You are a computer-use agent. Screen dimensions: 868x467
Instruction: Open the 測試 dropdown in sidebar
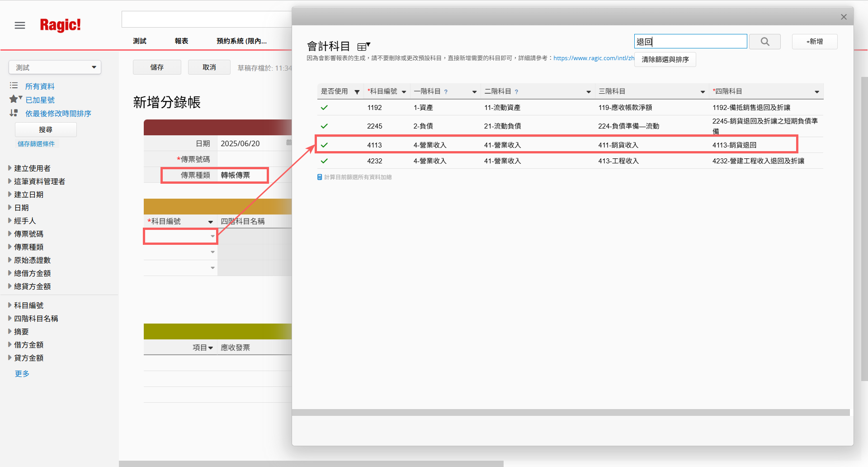[x=55, y=67]
